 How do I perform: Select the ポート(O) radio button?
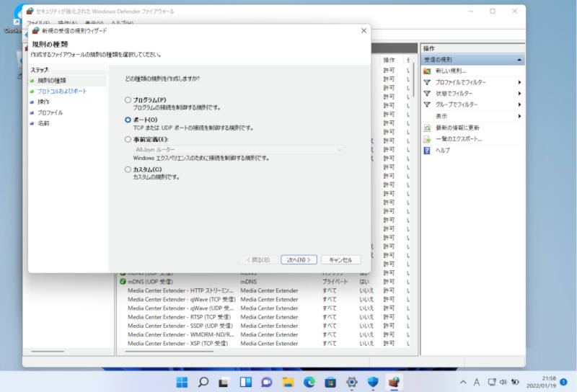[x=128, y=120]
